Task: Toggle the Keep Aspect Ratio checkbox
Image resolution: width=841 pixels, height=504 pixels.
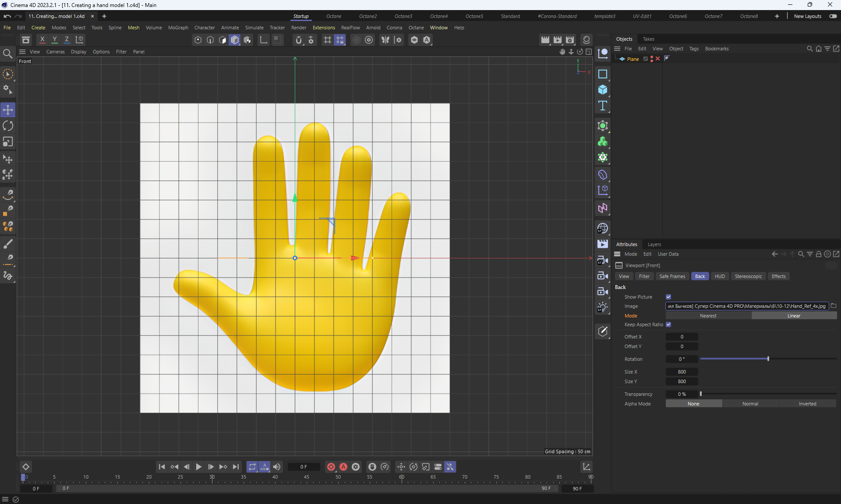Action: [x=668, y=324]
